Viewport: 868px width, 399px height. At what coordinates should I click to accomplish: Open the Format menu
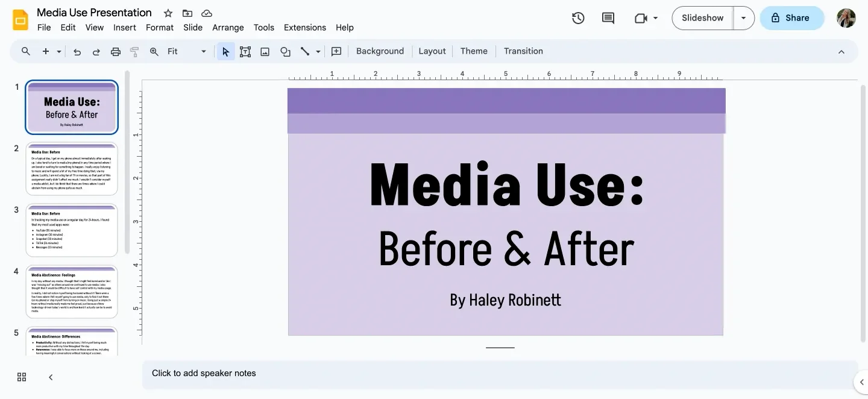coord(160,28)
